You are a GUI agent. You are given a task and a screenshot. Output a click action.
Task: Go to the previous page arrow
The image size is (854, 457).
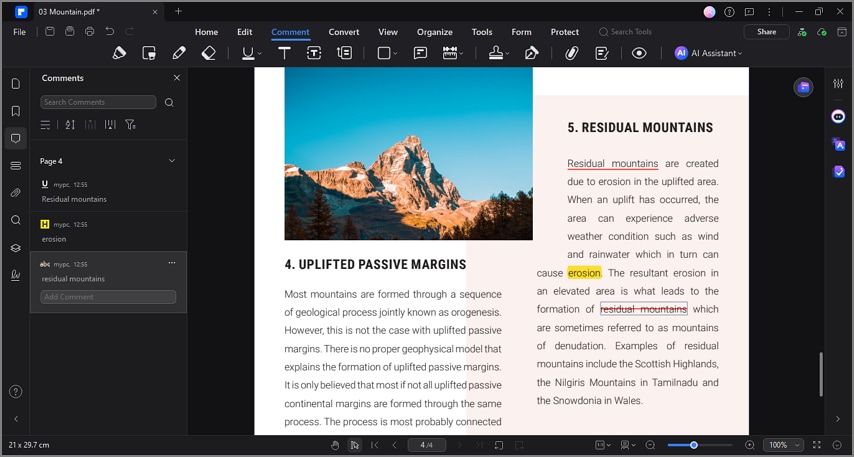394,445
